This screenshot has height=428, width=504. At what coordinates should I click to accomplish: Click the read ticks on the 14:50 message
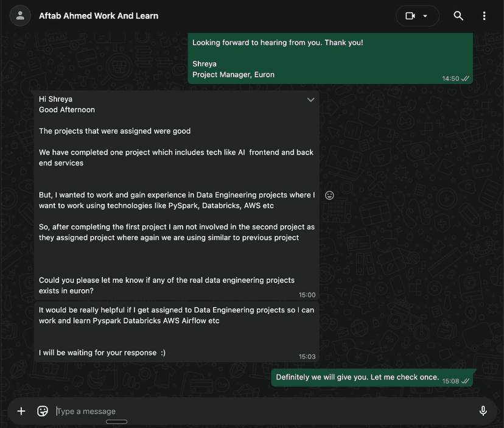pos(466,79)
